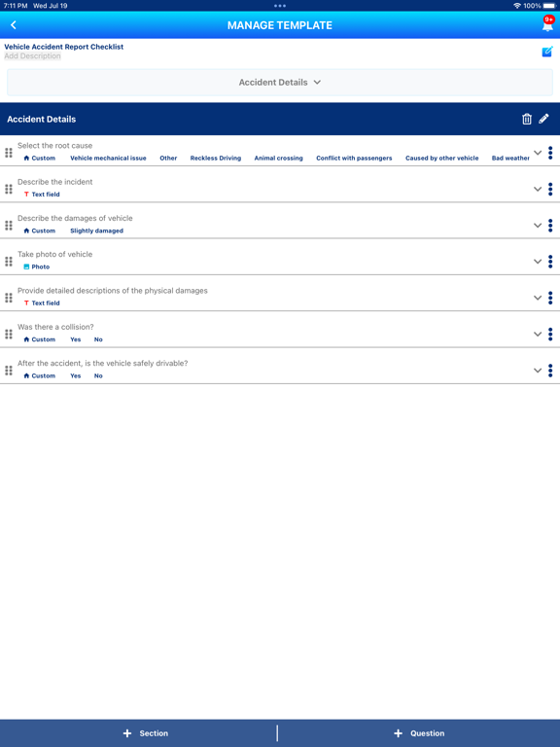Viewport: 560px width, 747px height.
Task: Open more options for 'Provide detailed descriptions' question
Action: (550, 298)
